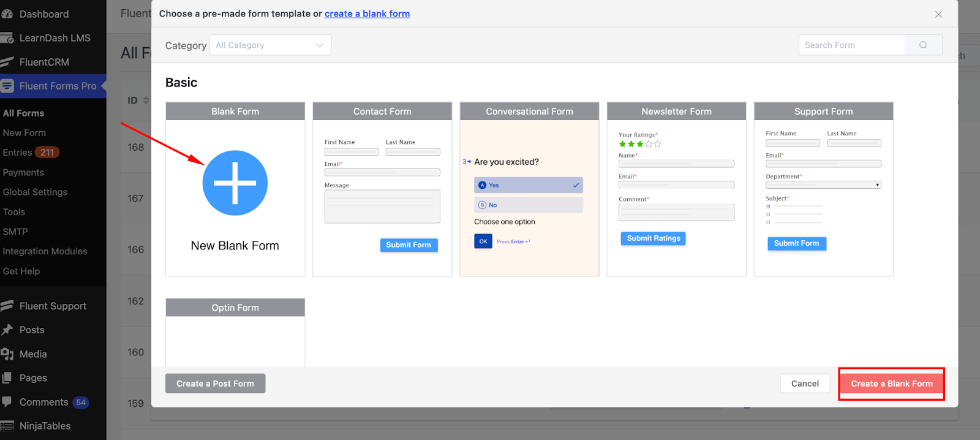Image resolution: width=980 pixels, height=440 pixels.
Task: Click form ID 160 in table
Action: click(x=135, y=352)
